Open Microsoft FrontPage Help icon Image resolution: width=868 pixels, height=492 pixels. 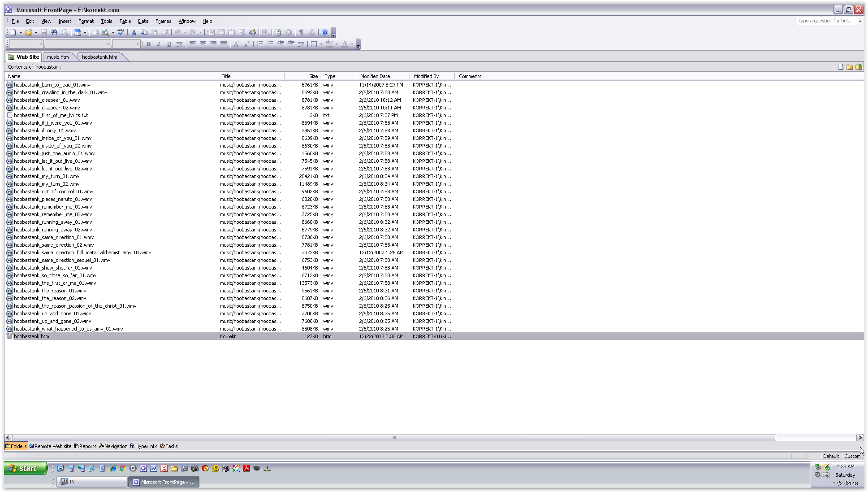(325, 32)
